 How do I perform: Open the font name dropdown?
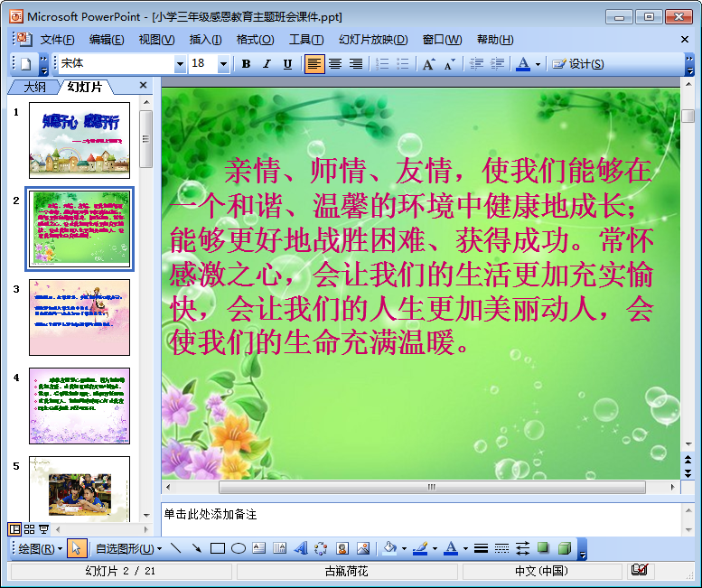point(180,64)
